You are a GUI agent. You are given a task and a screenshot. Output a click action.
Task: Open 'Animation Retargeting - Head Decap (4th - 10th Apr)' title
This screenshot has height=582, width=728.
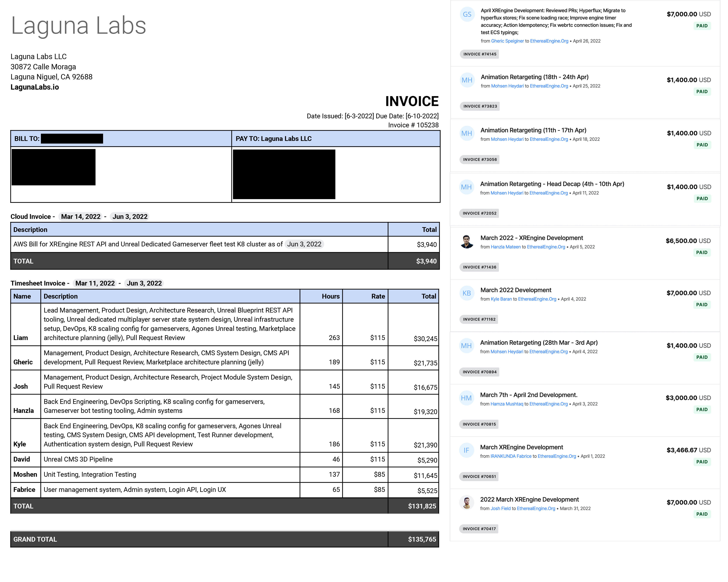coord(552,184)
